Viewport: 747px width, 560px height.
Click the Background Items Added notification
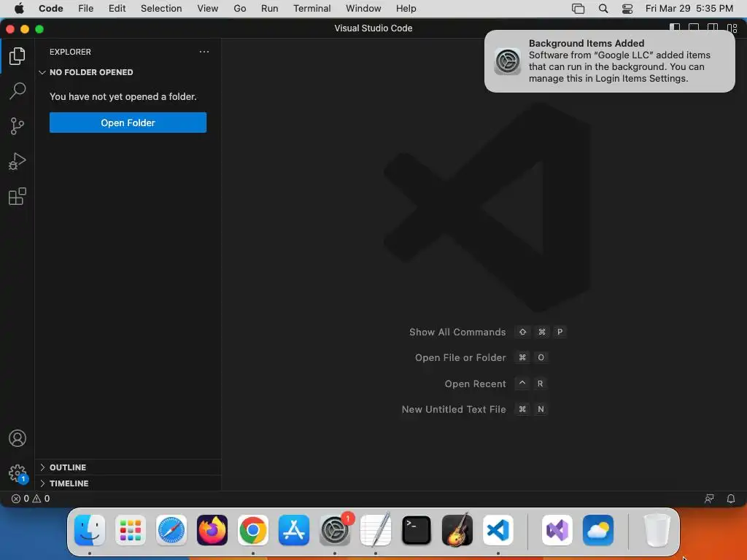[x=609, y=61]
